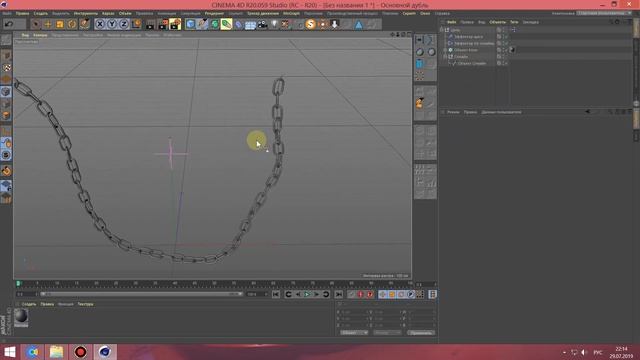Toggle enable check for Эффектор шага
The image size is (640, 360).
click(506, 37)
